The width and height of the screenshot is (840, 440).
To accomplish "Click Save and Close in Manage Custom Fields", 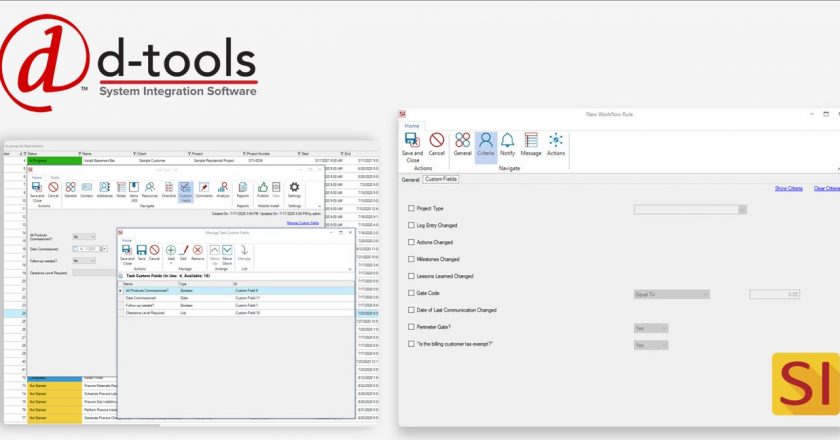I will click(x=127, y=255).
